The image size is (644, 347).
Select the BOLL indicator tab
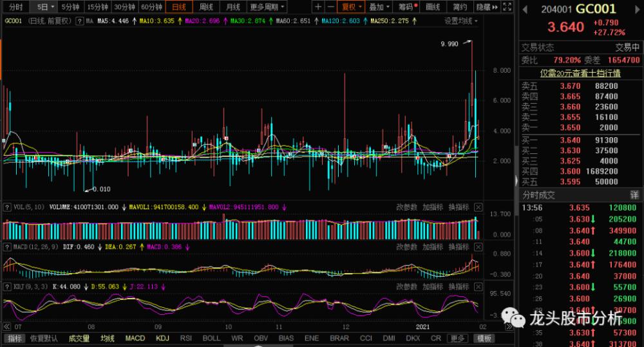click(x=211, y=339)
